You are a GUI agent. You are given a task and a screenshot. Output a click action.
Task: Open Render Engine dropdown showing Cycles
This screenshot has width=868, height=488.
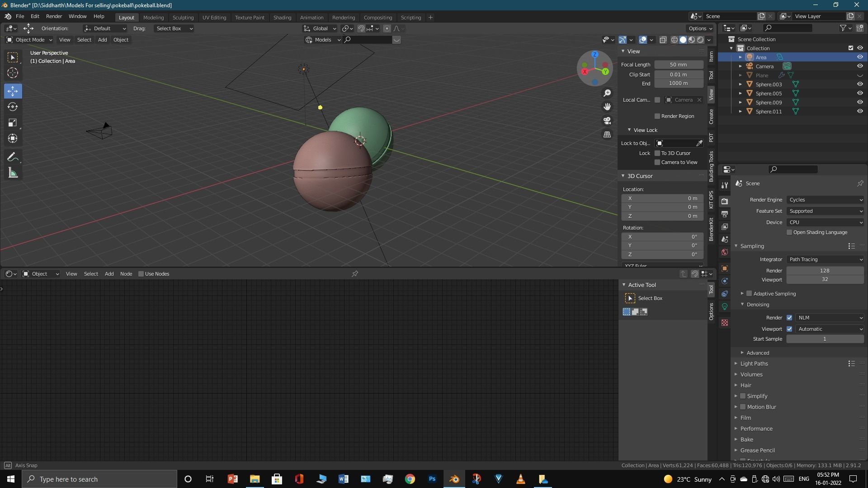point(825,200)
